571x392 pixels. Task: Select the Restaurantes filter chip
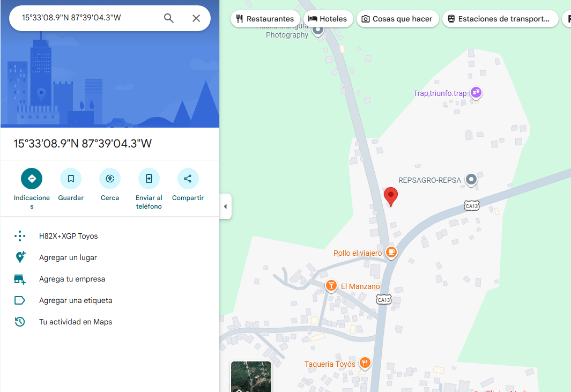(265, 19)
